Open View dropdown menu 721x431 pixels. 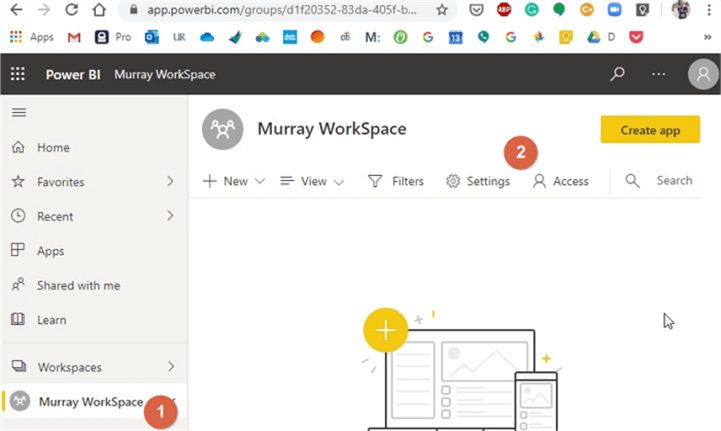(x=312, y=181)
